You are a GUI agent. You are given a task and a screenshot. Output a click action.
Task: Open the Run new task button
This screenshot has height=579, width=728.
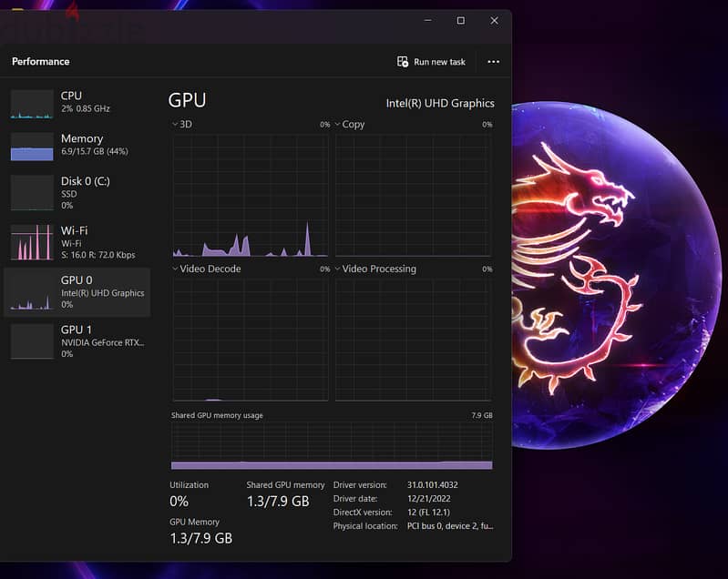tap(431, 62)
